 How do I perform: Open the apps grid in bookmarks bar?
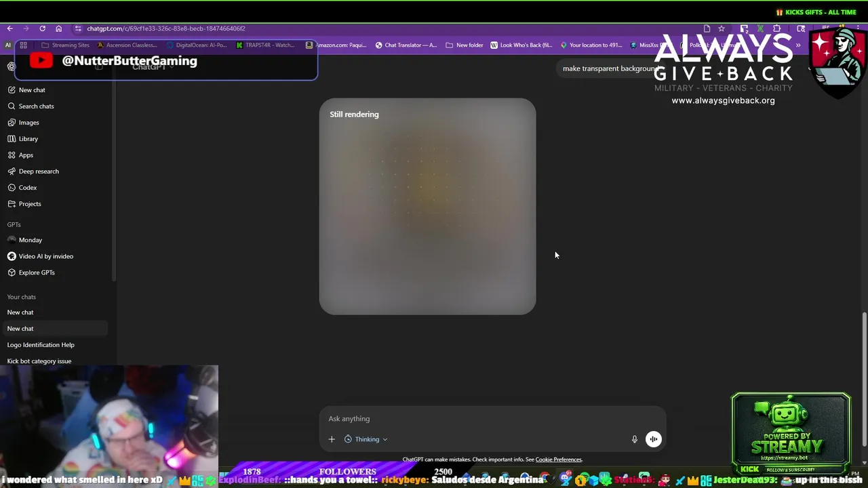pos(23,45)
